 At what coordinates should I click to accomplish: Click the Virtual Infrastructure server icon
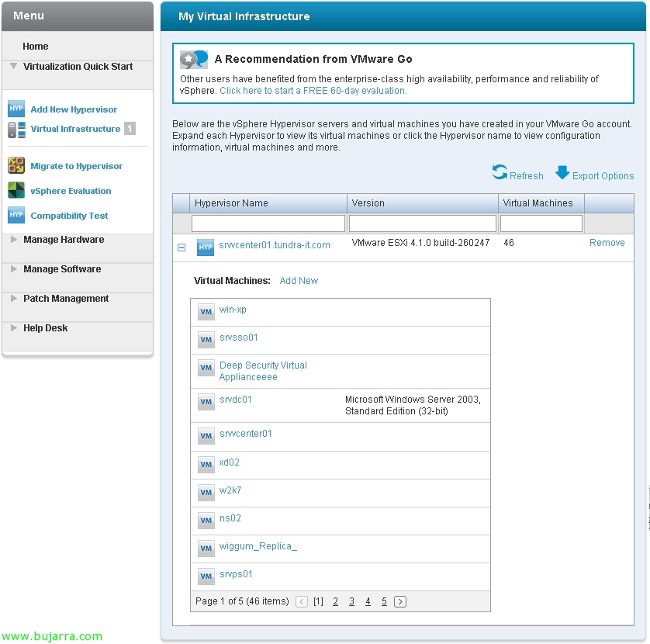click(x=16, y=130)
